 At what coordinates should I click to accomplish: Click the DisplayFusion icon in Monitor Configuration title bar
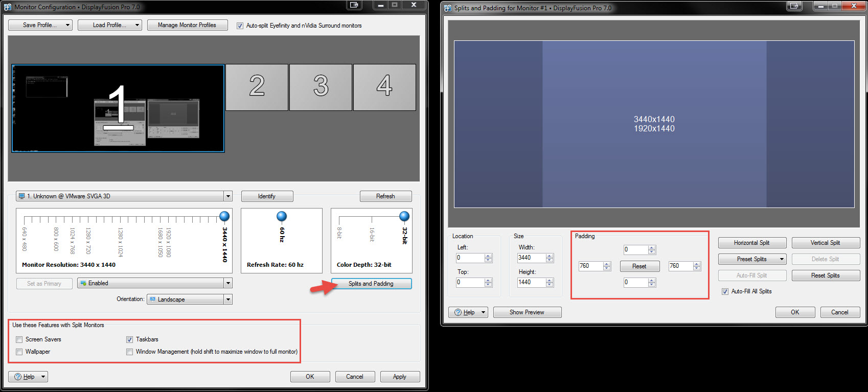[x=8, y=7]
